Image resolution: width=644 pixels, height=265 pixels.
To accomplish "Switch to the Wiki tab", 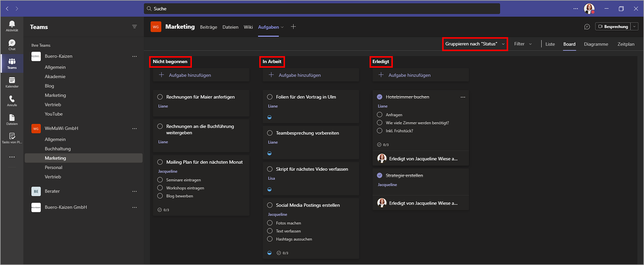I will 248,27.
